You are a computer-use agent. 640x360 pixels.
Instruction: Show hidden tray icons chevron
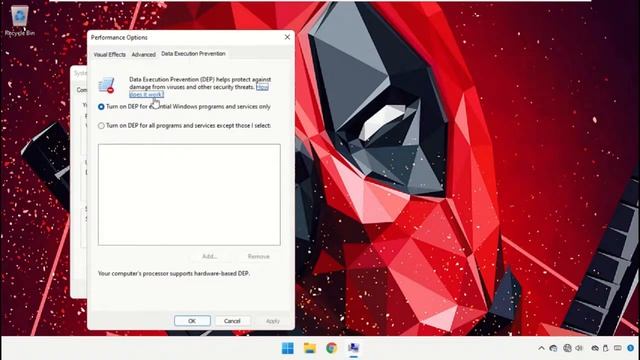[541, 348]
